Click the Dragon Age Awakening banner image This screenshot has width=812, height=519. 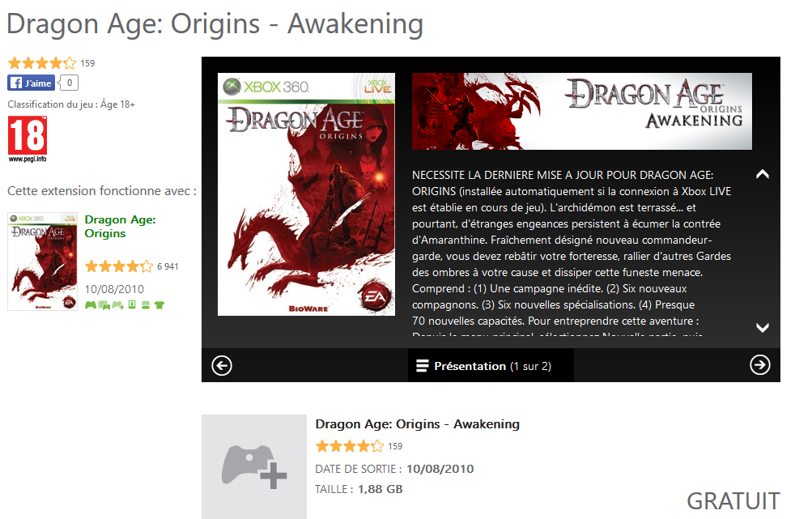[x=582, y=112]
